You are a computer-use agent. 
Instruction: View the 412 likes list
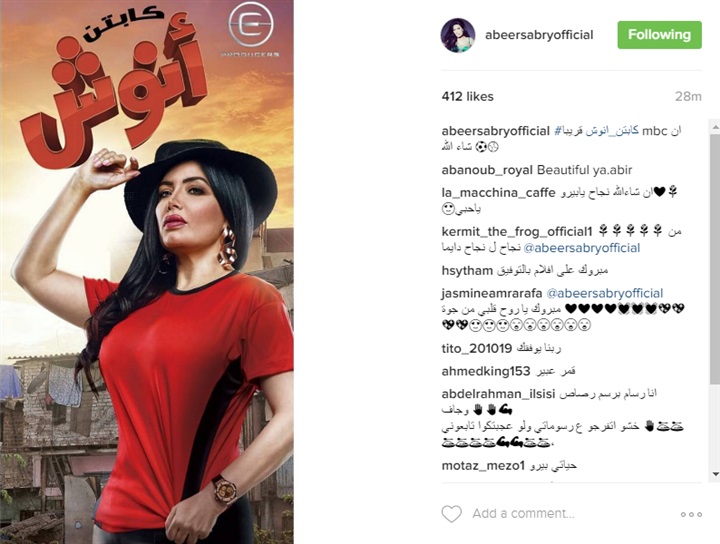pos(467,96)
